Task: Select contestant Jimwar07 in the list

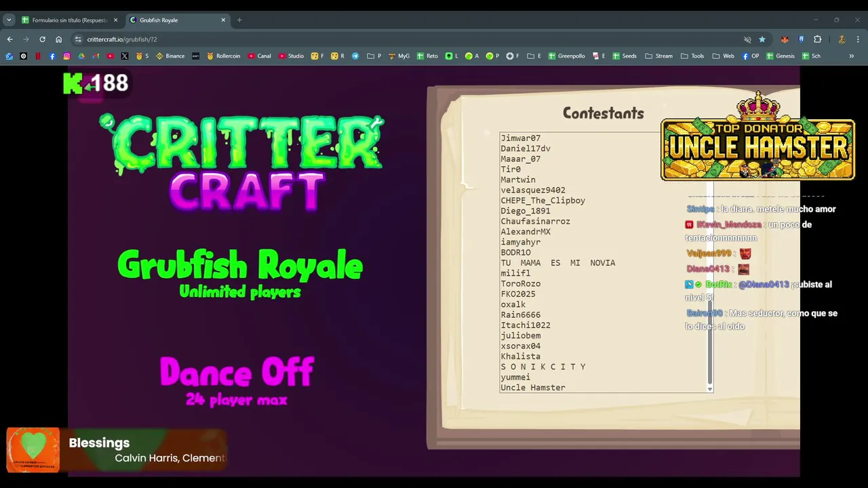Action: [520, 138]
